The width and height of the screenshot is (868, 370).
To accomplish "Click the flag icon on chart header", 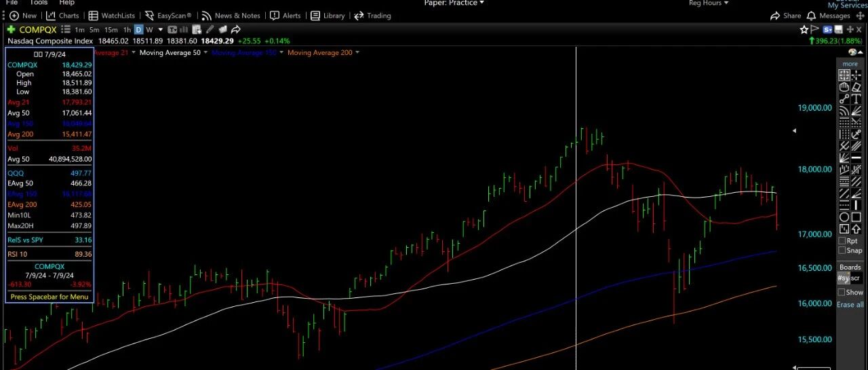I will coord(815,29).
